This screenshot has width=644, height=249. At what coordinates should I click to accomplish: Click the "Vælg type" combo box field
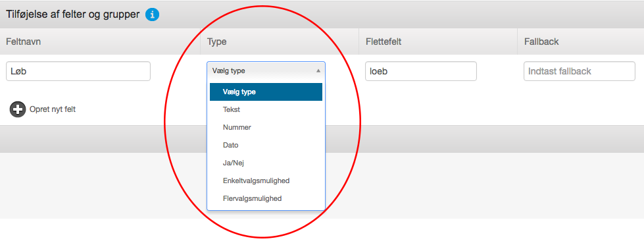[x=266, y=70]
